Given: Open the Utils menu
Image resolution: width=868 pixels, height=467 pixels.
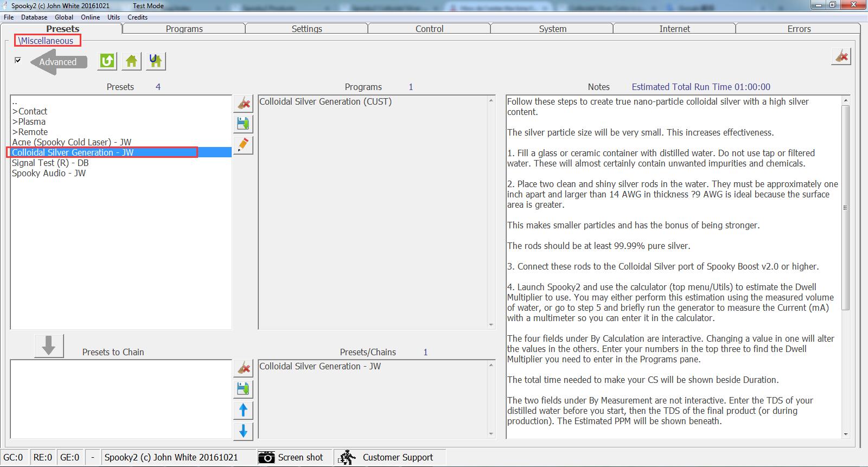Looking at the screenshot, I should 113,17.
